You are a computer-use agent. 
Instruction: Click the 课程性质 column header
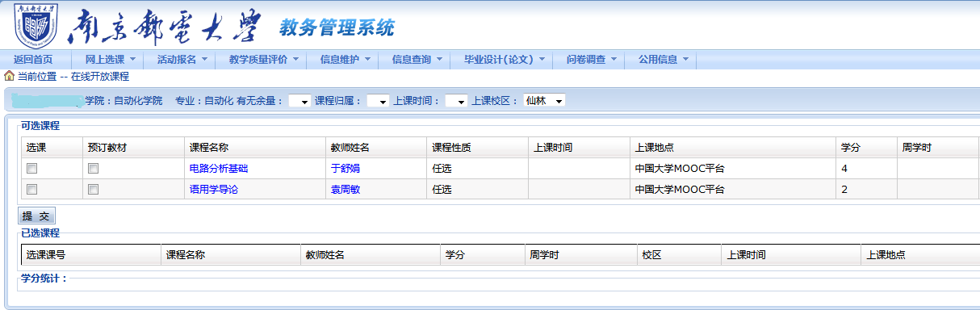(x=452, y=148)
